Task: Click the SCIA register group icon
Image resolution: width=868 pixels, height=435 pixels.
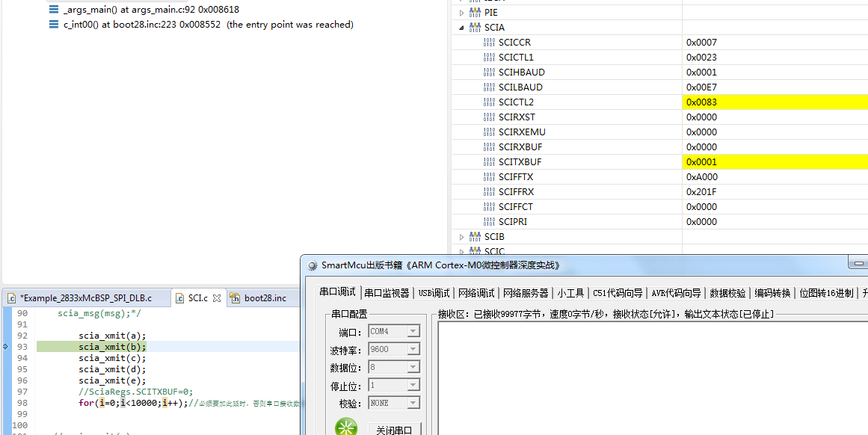Action: click(x=475, y=27)
